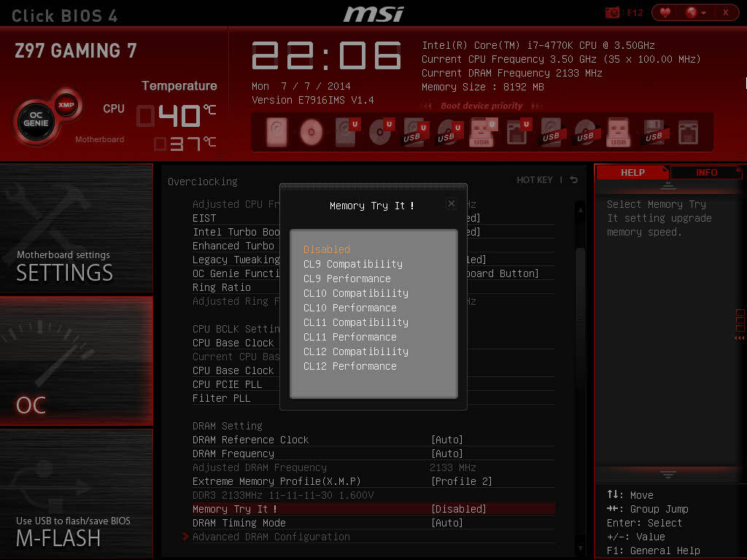Click the help panel bottom collapse handle
This screenshot has width=747, height=560.
point(668,474)
